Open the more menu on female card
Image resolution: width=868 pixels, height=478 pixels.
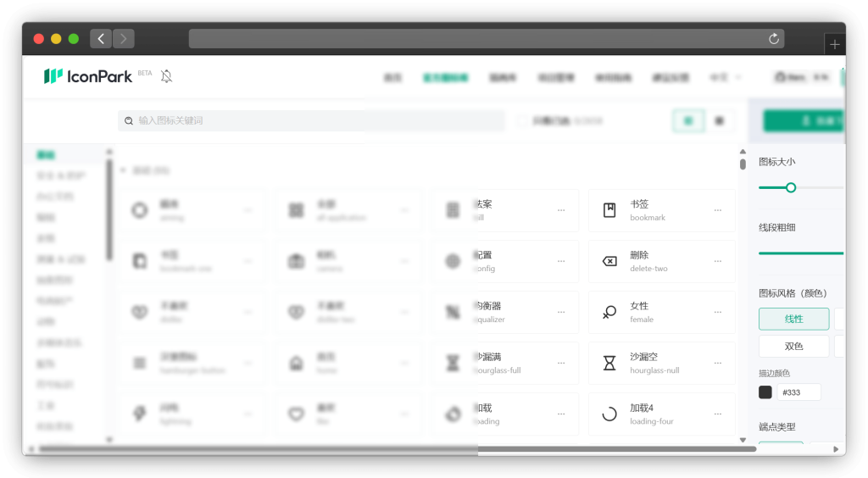point(718,312)
